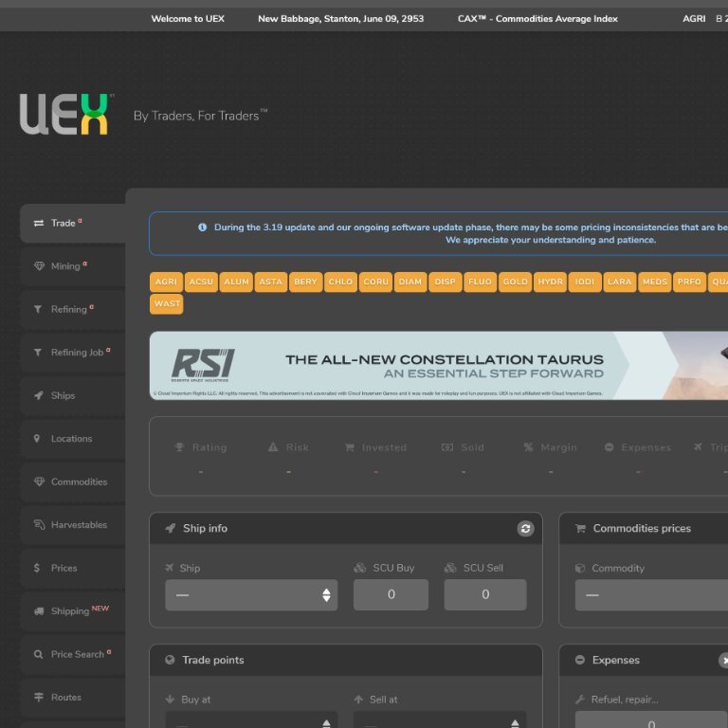The width and height of the screenshot is (728, 728).
Task: Select the AGRI commodity button
Action: [166, 282]
